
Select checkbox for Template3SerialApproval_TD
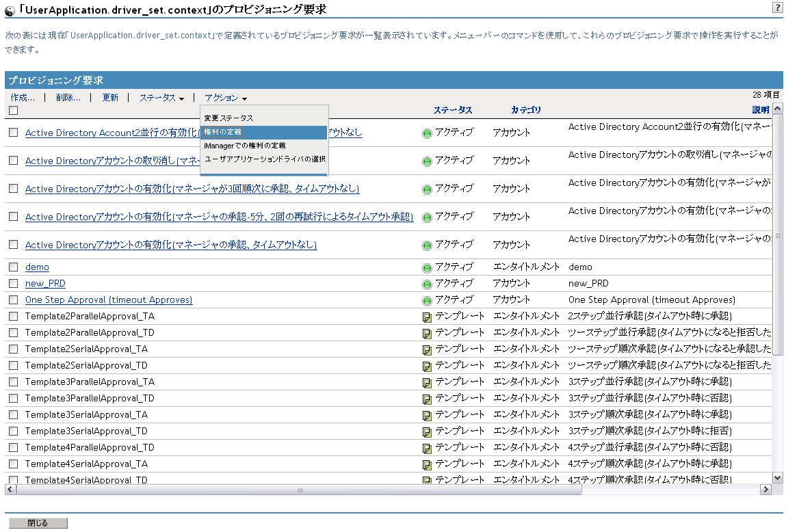coord(14,431)
